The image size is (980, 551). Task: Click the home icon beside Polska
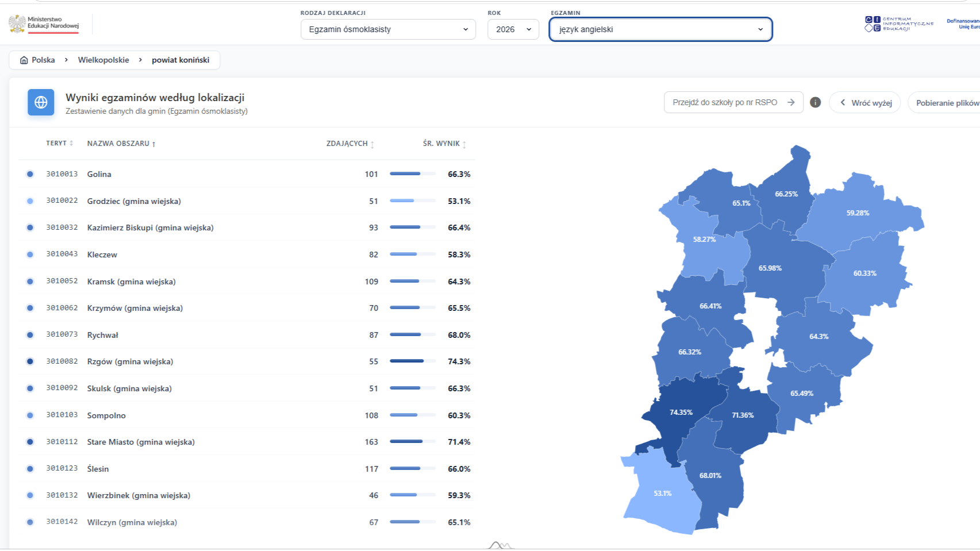pyautogui.click(x=24, y=60)
